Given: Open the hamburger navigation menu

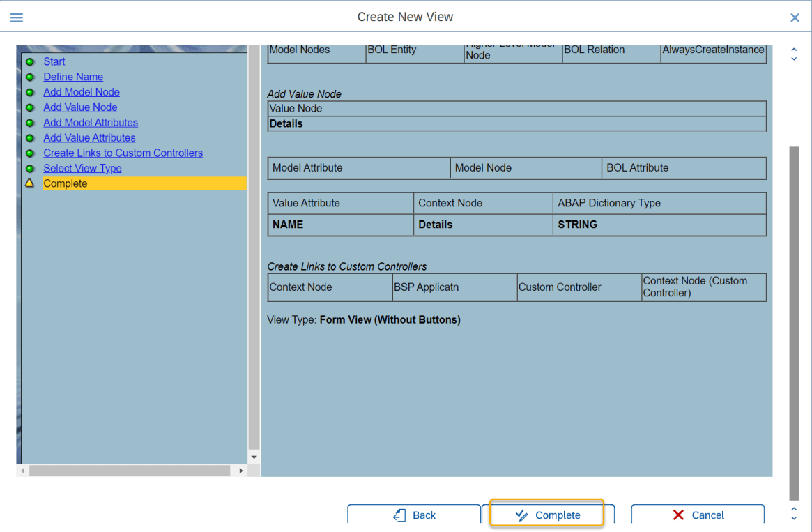Looking at the screenshot, I should tap(16, 17).
